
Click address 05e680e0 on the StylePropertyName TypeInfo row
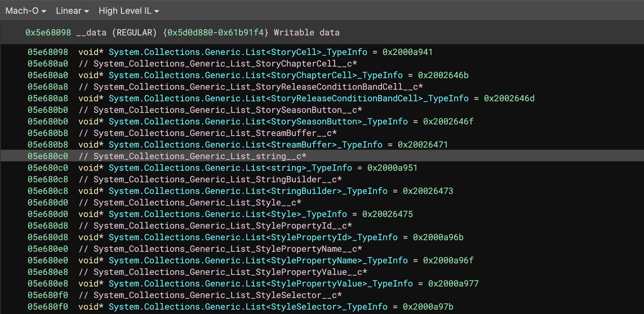pos(48,260)
